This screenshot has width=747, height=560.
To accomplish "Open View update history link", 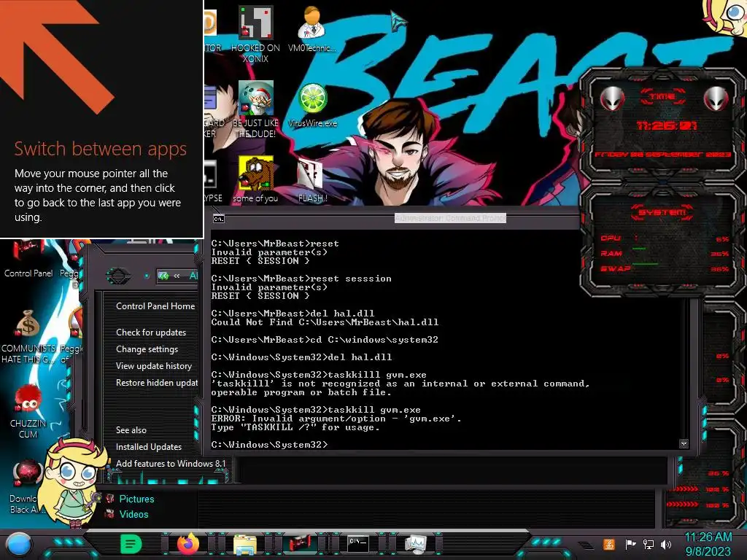I will pos(154,366).
